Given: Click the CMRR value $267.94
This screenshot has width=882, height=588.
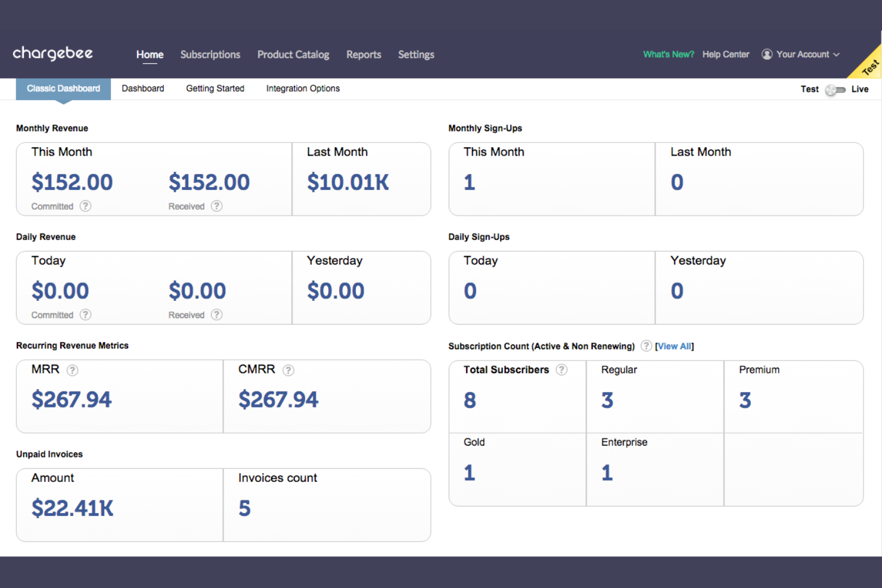Looking at the screenshot, I should click(x=278, y=400).
